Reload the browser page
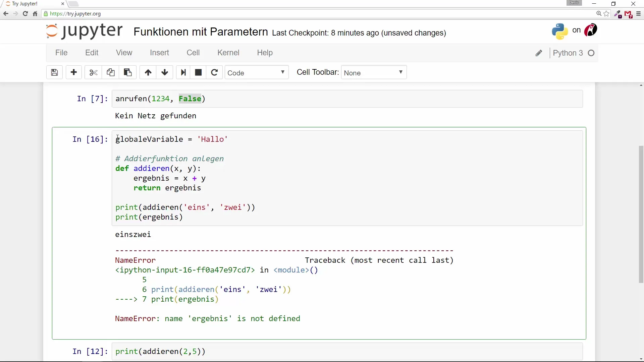 pos(25,14)
